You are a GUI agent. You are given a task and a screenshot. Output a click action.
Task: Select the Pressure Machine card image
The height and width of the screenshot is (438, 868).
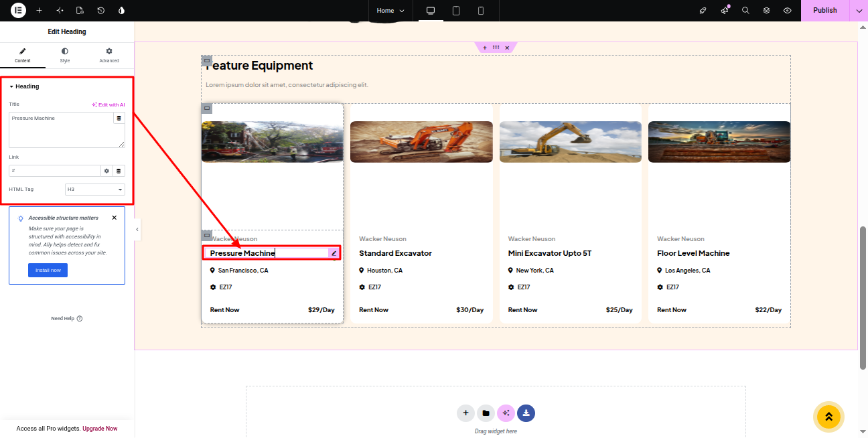272,141
